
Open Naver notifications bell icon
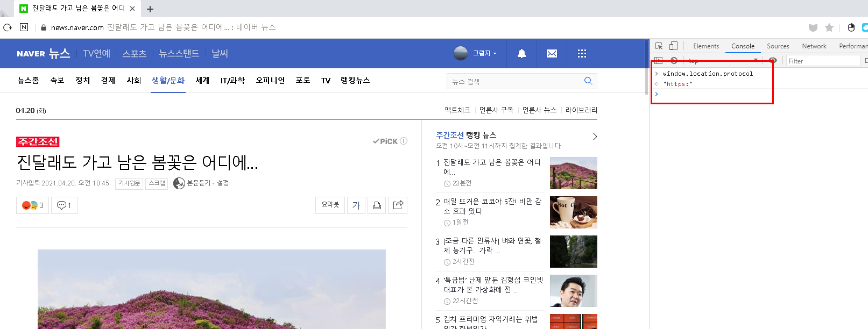tap(521, 53)
